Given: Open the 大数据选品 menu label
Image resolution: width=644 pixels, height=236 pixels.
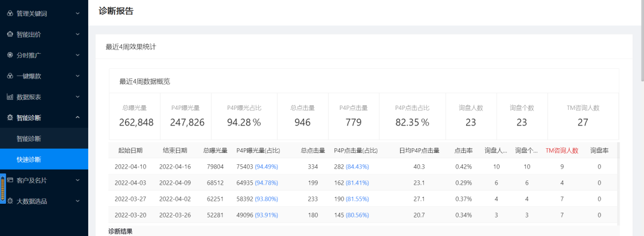Looking at the screenshot, I should click(x=32, y=201).
